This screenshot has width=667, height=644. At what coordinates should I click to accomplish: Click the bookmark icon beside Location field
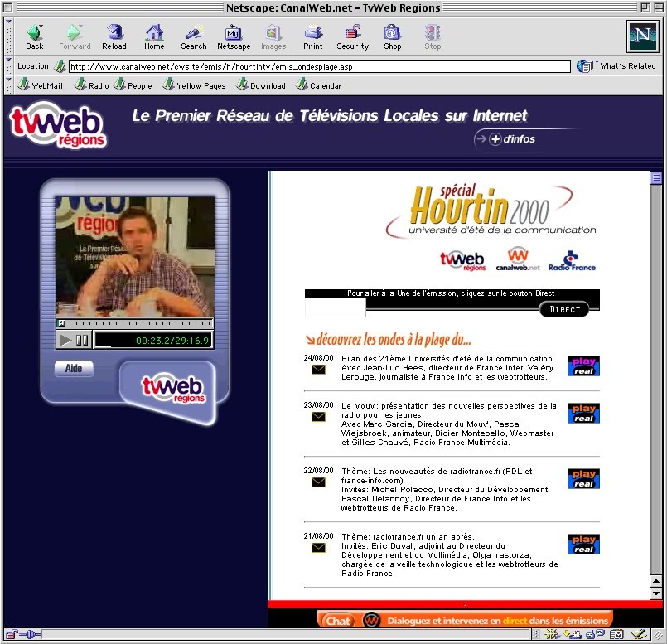point(60,66)
